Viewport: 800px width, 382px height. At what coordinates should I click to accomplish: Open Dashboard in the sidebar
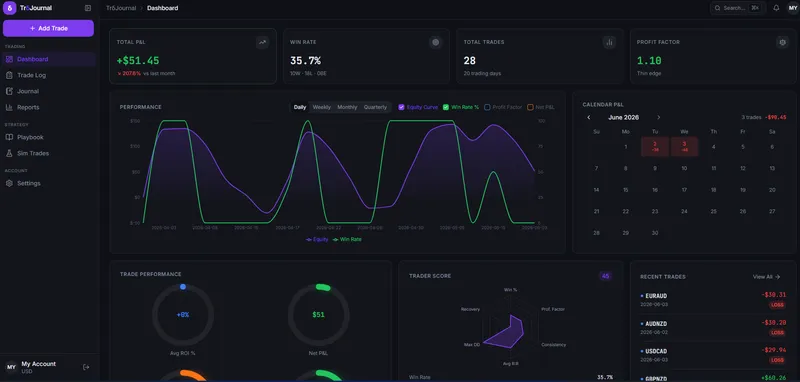[x=48, y=59]
